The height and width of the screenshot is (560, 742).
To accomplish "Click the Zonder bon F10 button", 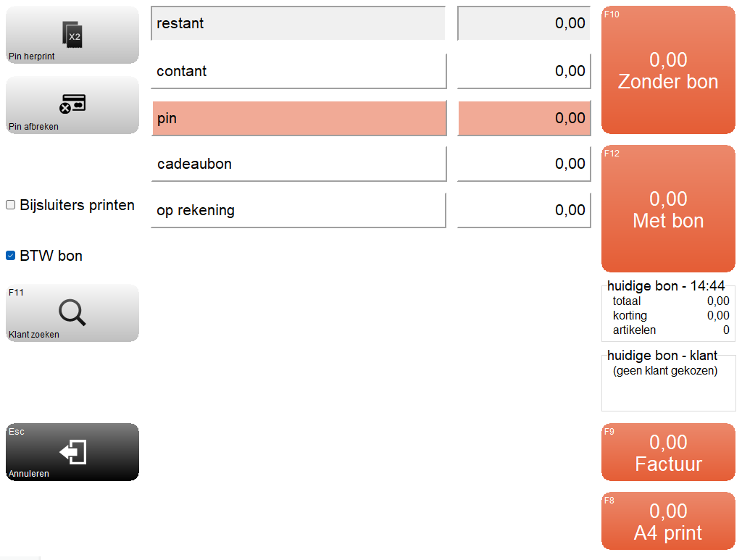I will (668, 70).
